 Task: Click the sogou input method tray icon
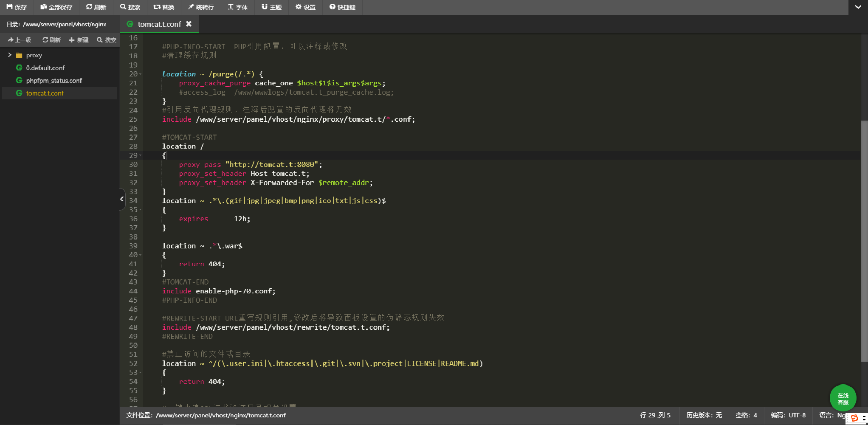[x=855, y=418]
